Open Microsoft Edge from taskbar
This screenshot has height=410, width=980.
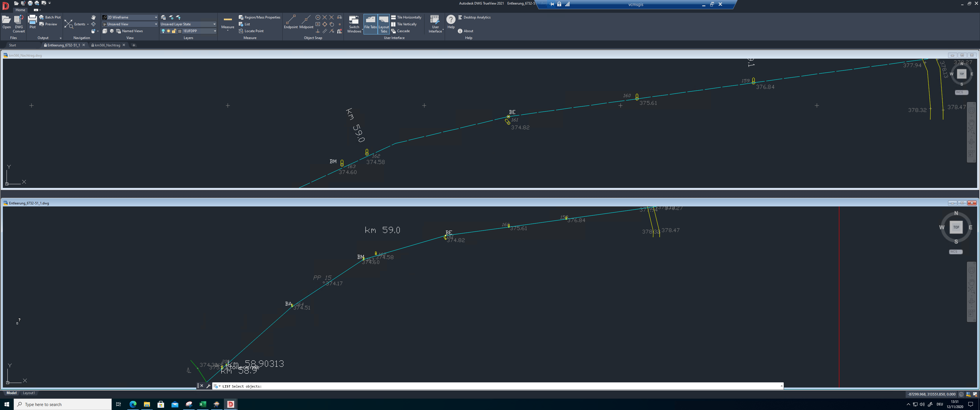click(133, 404)
